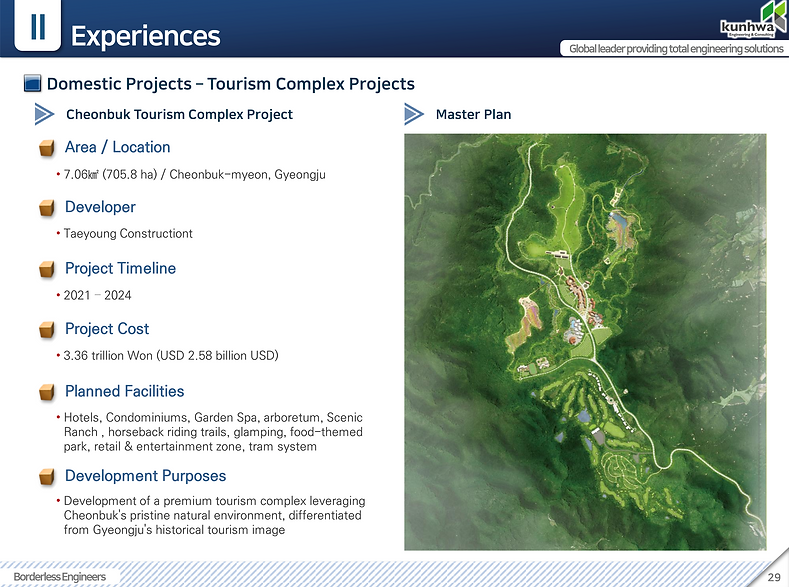Viewport: 789px width, 587px height.
Task: Click the cube bullet next to Planned Facilities
Action: click(47, 392)
